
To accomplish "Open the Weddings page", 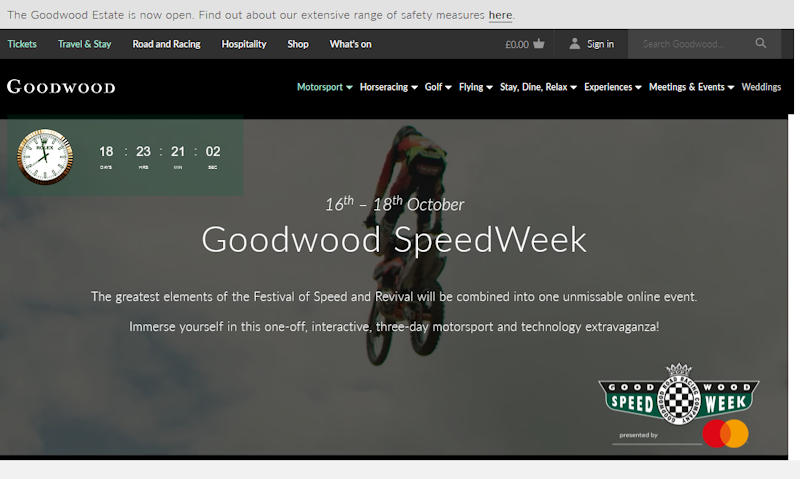I will 761,87.
